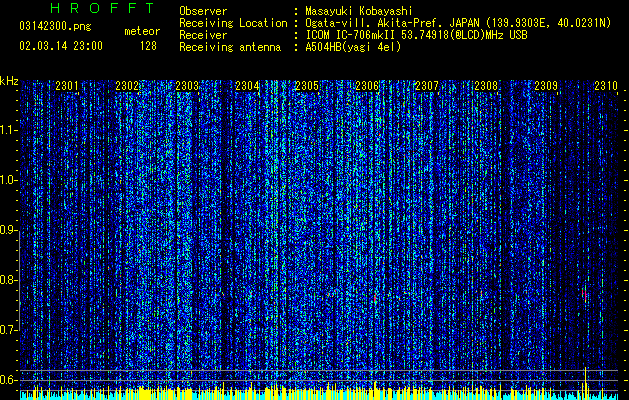This screenshot has width=629, height=400.
Task: Click the 2305 time marker
Action: (307, 86)
